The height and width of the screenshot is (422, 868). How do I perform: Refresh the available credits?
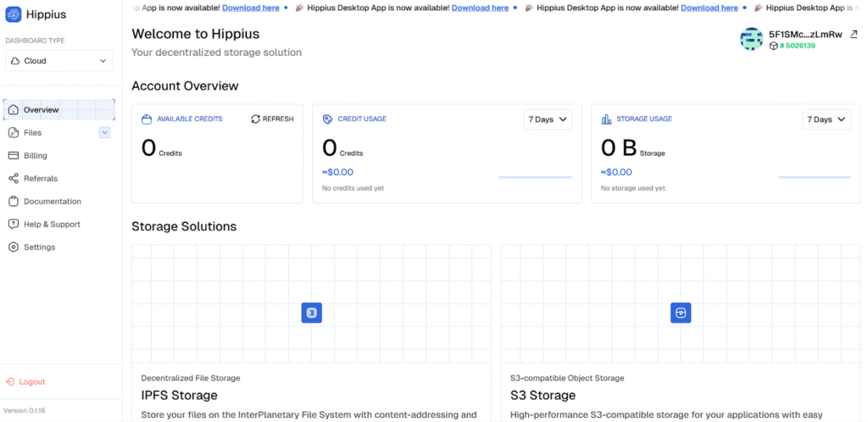(272, 119)
